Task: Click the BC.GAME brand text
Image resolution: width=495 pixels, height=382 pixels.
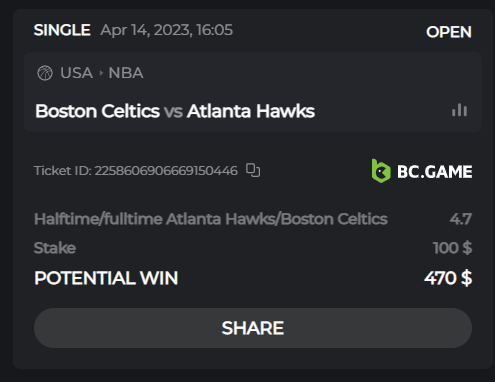Action: point(435,172)
